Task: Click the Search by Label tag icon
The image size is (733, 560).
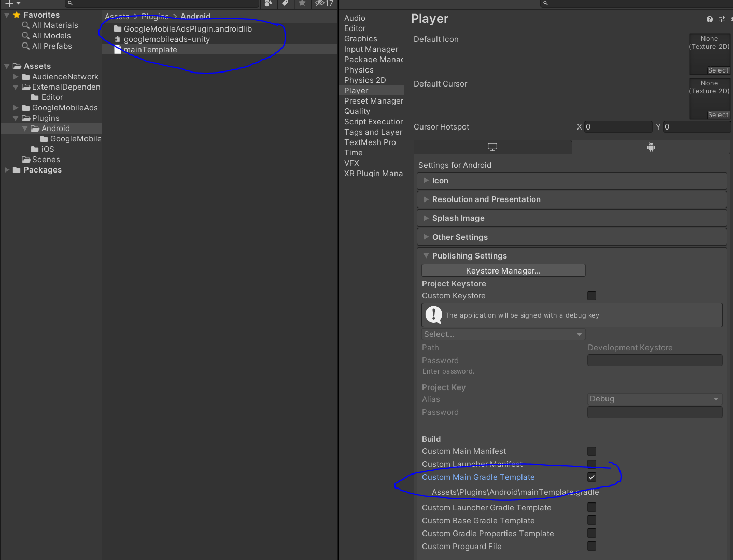Action: [285, 3]
